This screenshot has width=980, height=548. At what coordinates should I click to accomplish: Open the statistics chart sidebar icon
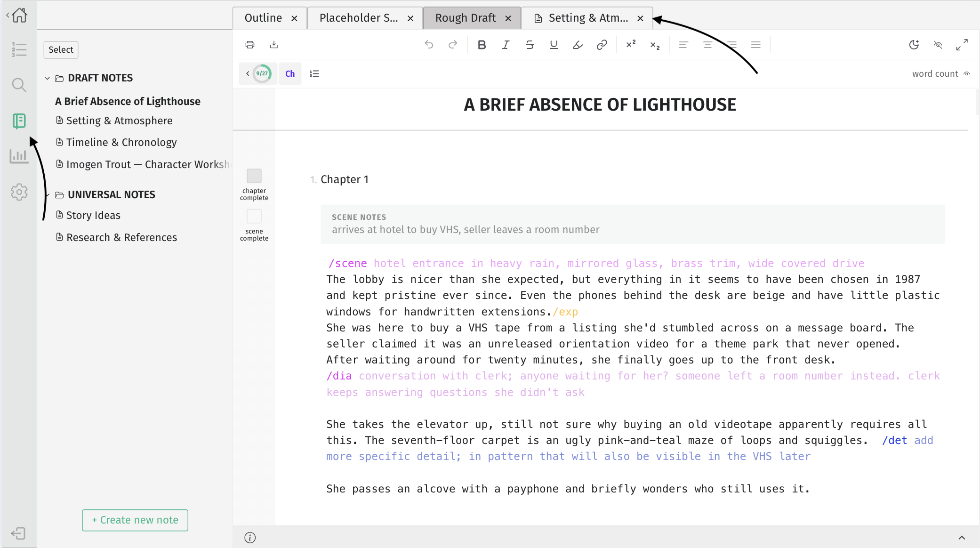click(x=19, y=156)
